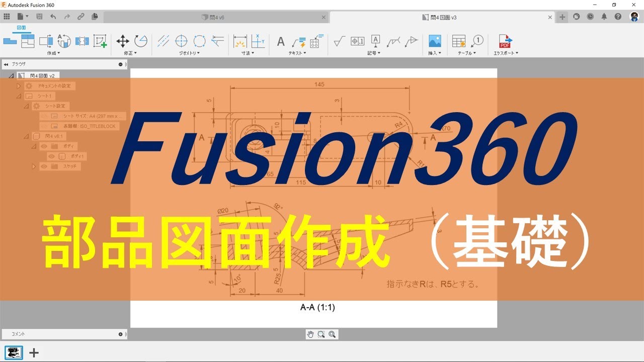Select the Dimension tool

click(240, 41)
